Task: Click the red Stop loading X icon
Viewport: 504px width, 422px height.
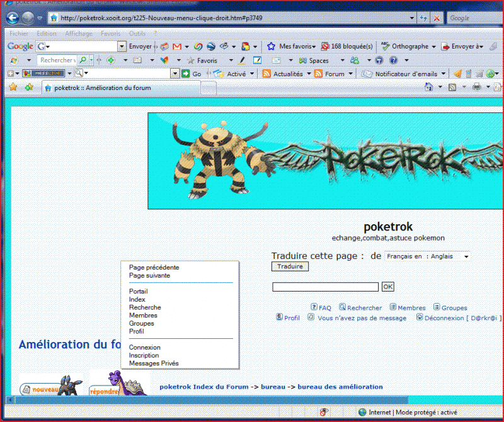Action: (x=437, y=18)
